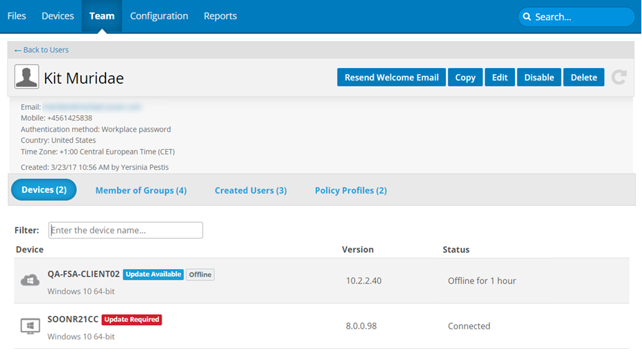Click the Update Available badge
The width and height of the screenshot is (642, 364).
pyautogui.click(x=153, y=275)
